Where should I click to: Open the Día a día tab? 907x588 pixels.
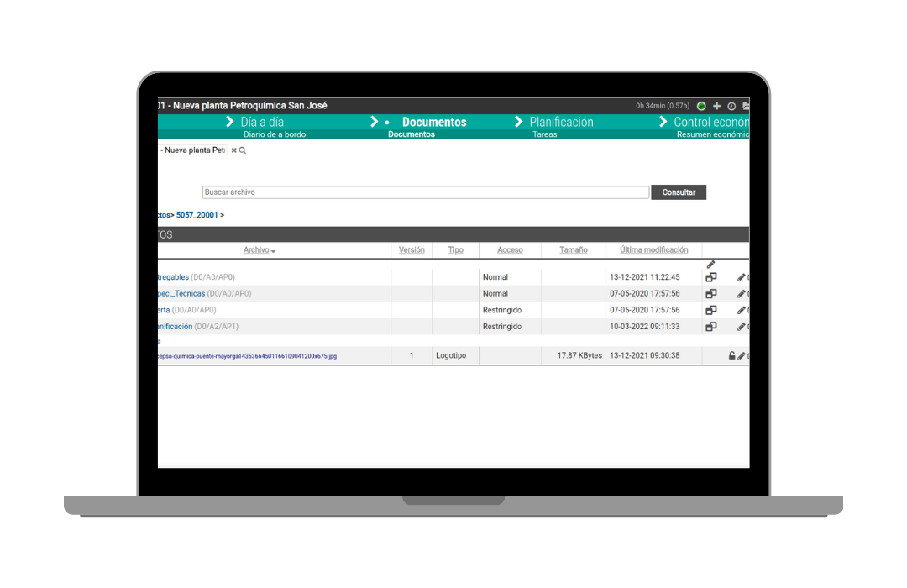tap(262, 122)
